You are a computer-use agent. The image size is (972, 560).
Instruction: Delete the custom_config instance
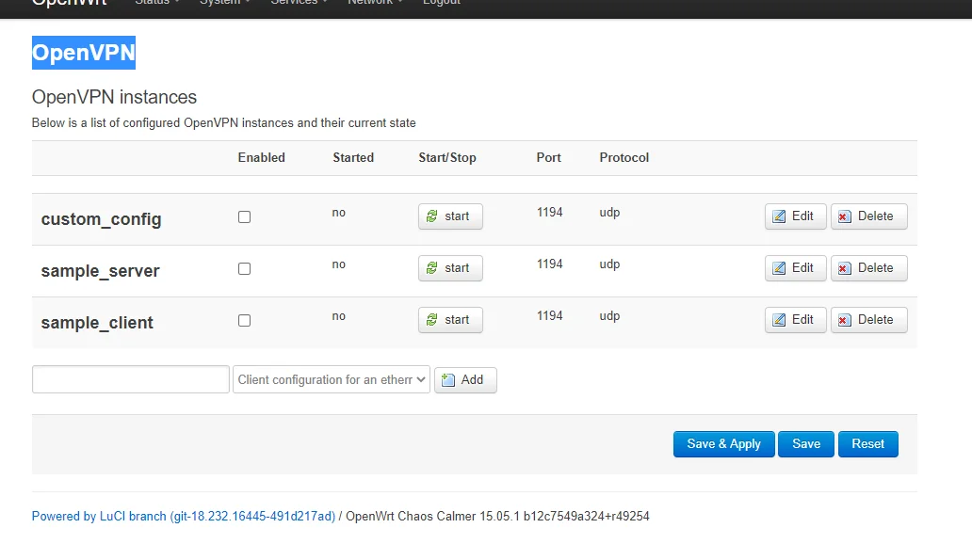coord(868,216)
